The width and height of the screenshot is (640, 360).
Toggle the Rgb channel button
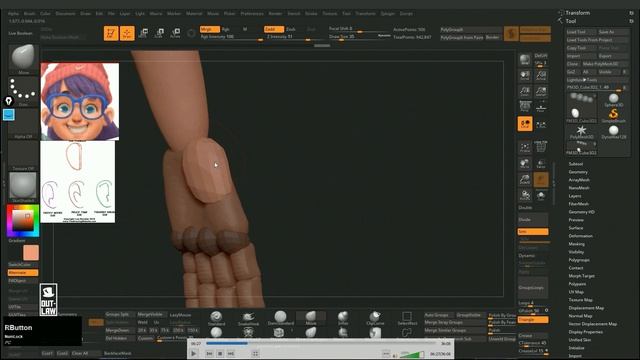226,29
